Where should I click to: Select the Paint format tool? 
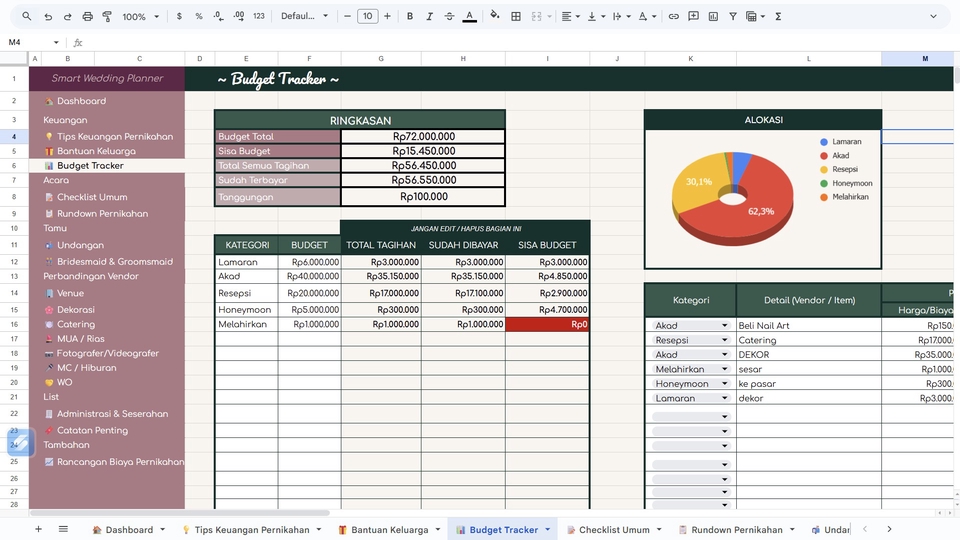[x=107, y=16]
